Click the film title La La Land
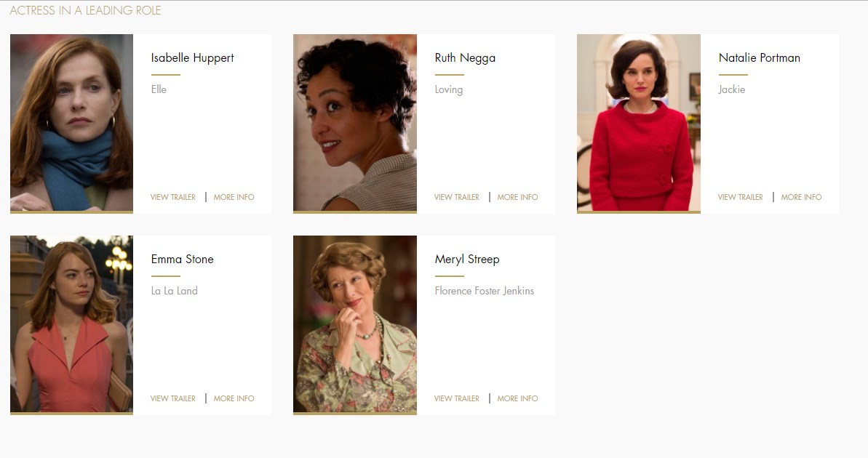This screenshot has width=868, height=458. point(175,291)
